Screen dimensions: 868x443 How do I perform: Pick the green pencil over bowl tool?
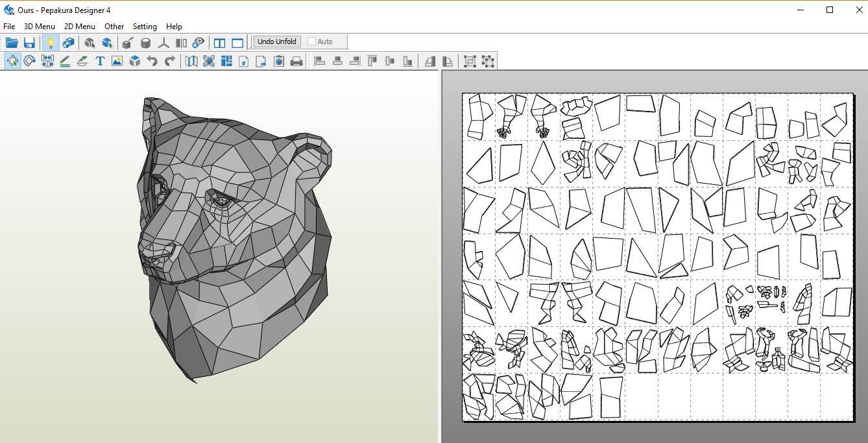(x=82, y=61)
